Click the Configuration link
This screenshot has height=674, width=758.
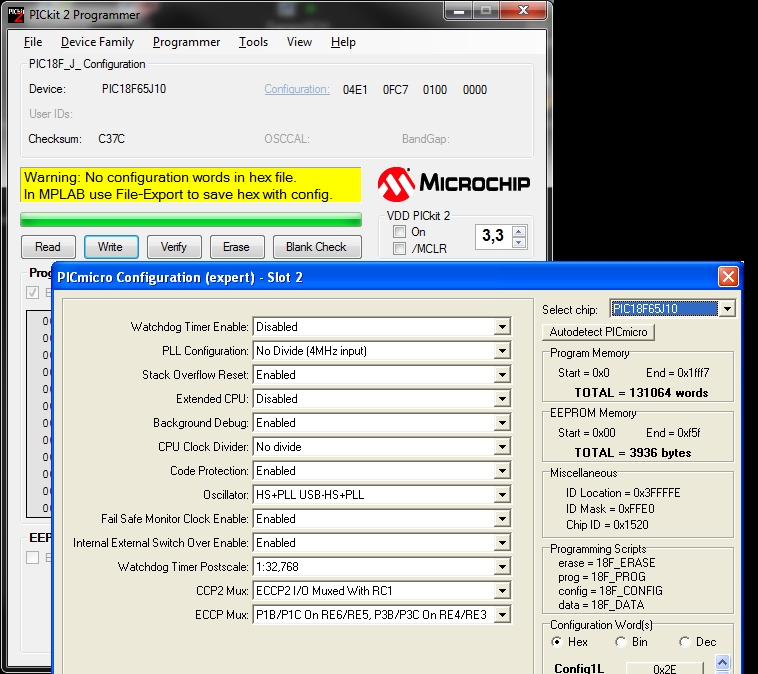tap(297, 89)
